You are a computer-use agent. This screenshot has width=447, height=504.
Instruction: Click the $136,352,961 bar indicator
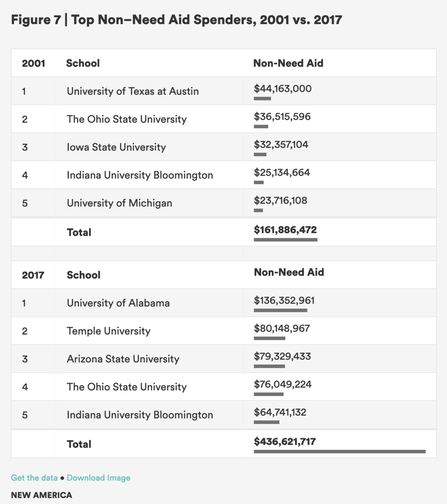click(281, 310)
